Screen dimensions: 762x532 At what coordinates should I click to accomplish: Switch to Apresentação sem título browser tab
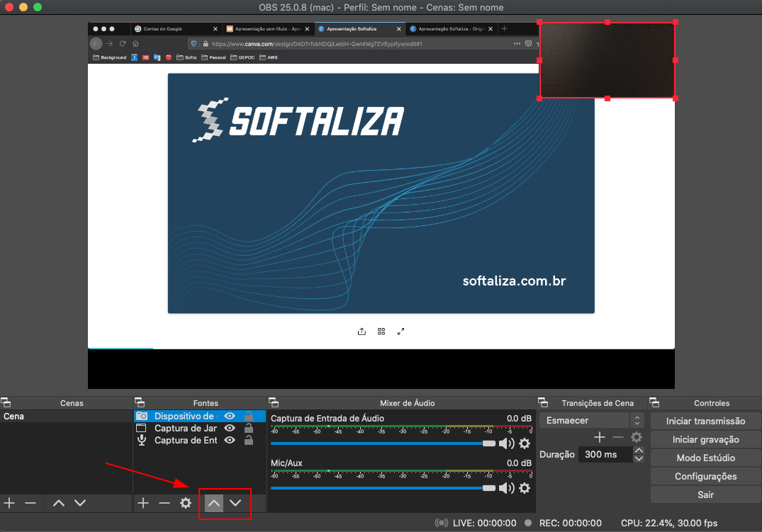click(268, 28)
